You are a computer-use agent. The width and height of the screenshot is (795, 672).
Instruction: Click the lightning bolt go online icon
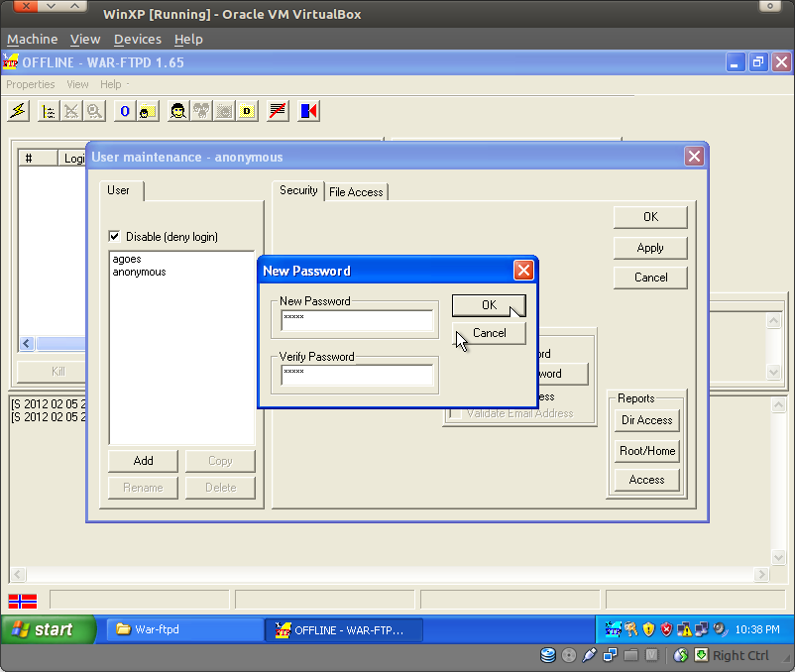pos(18,110)
